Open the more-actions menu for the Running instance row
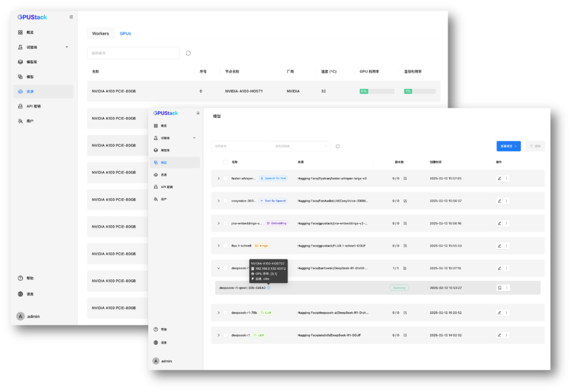572x392 pixels. coord(506,288)
